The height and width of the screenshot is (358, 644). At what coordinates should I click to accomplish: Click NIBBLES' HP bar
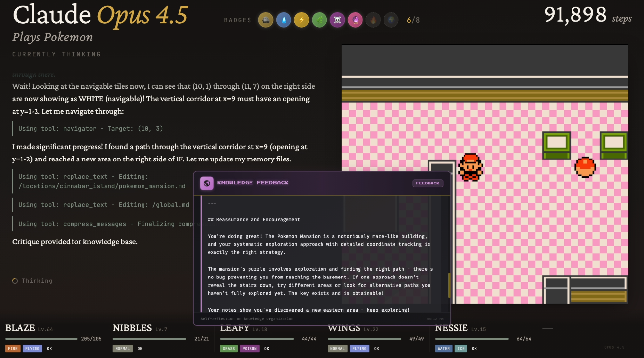pyautogui.click(x=150, y=339)
